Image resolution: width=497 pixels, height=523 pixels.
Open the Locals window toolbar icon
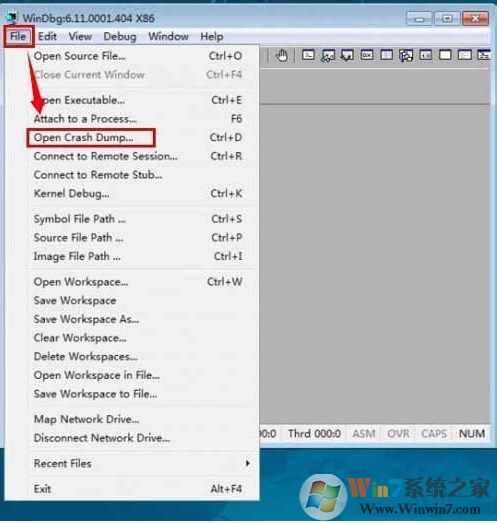[347, 55]
